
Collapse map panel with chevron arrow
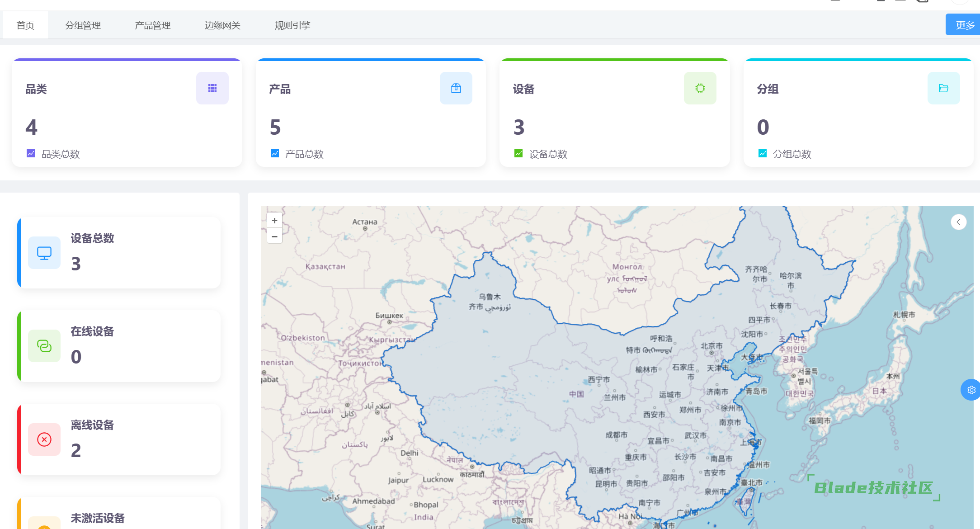coord(958,222)
